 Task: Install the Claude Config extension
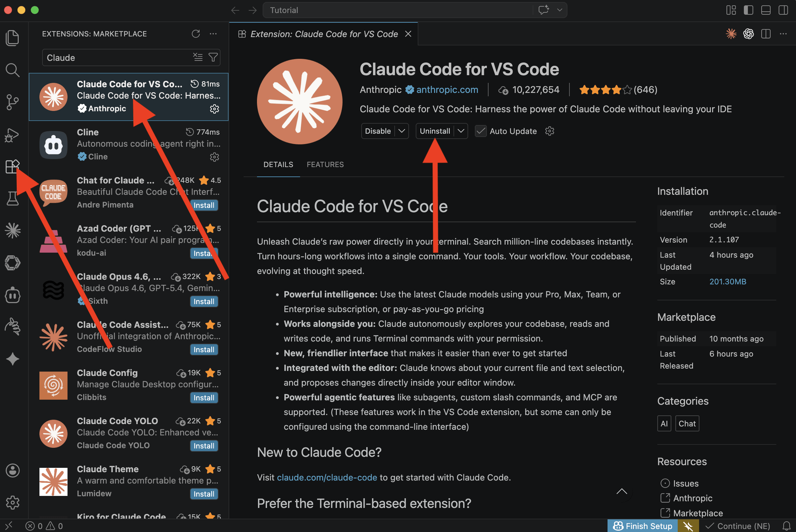coord(204,398)
